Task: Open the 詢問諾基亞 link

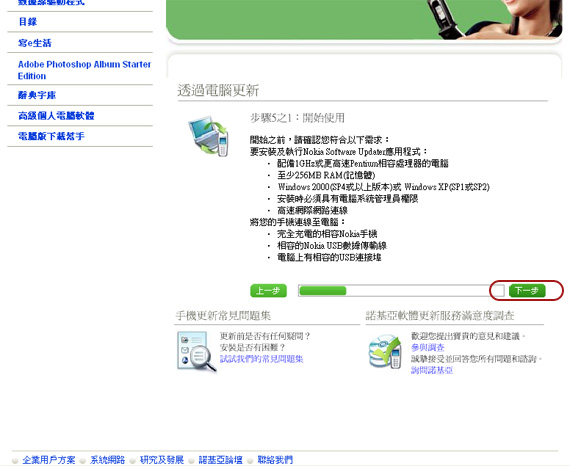Action: 432,370
